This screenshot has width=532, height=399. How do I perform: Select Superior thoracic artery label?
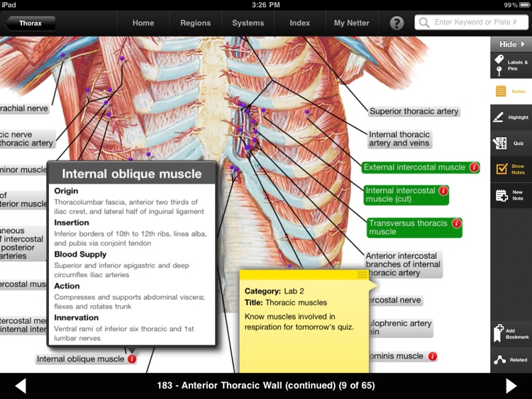pos(414,111)
